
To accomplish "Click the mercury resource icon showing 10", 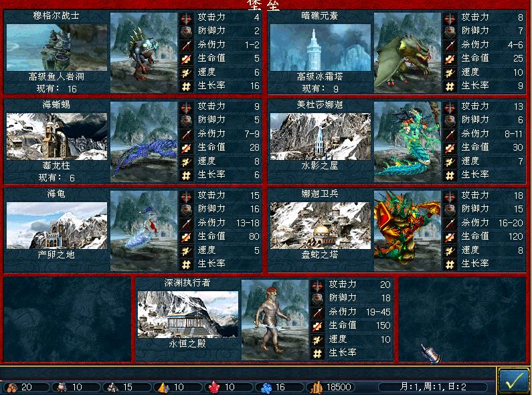I will point(62,387).
